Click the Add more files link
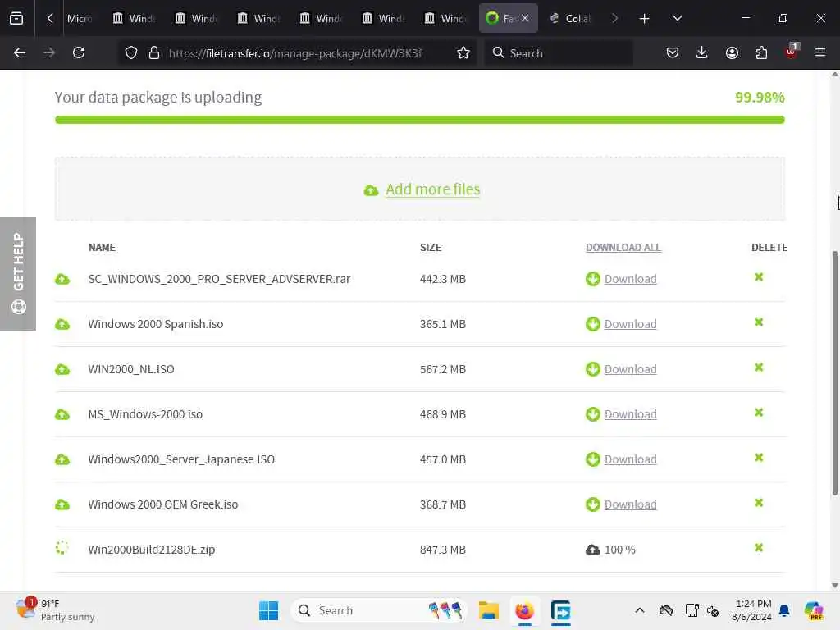 point(433,189)
